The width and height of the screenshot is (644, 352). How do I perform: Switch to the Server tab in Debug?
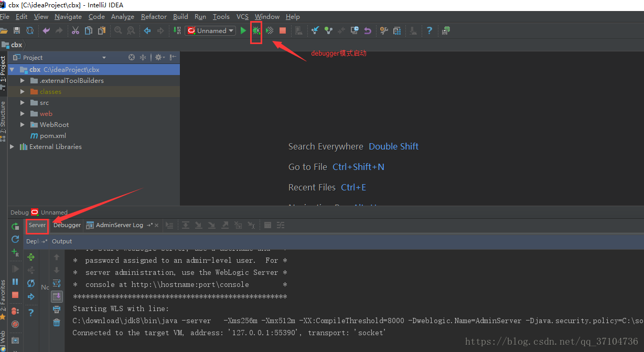[x=37, y=225]
